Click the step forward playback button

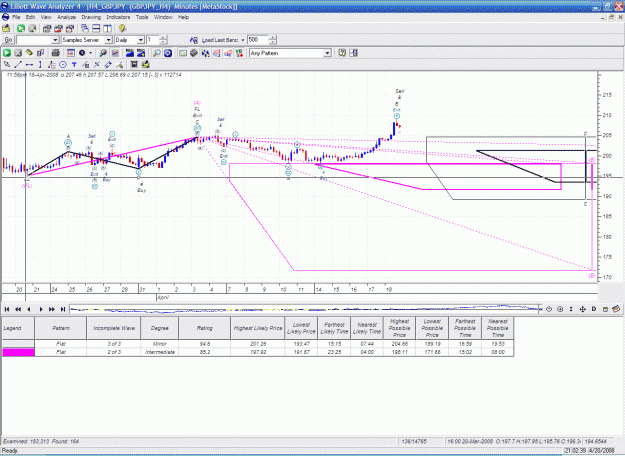(x=41, y=309)
